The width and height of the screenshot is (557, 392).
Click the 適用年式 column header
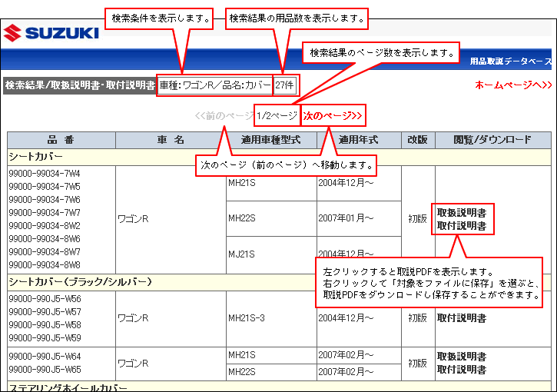[x=359, y=140]
